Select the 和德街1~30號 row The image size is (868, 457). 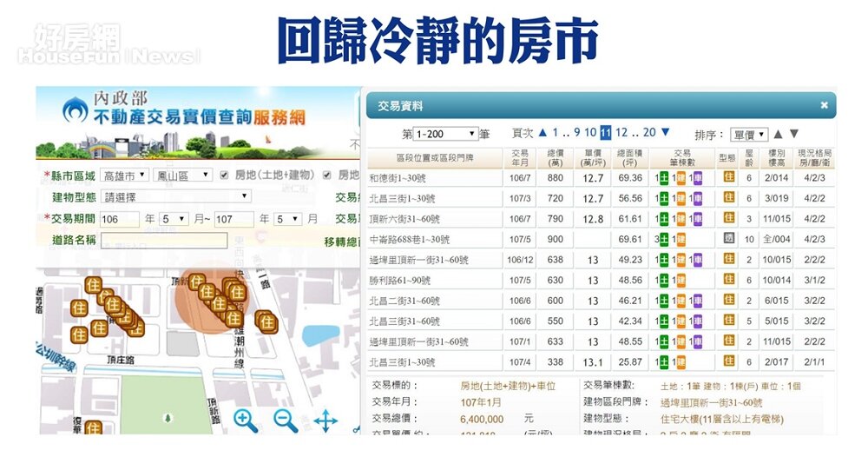point(602,178)
